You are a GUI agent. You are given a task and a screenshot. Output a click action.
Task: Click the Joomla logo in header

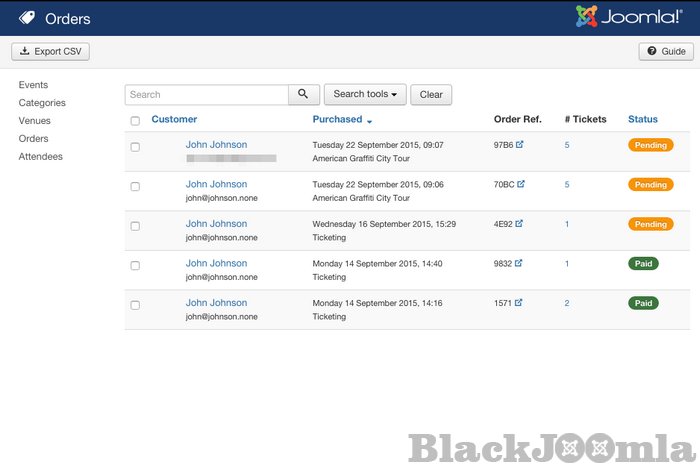coord(629,18)
